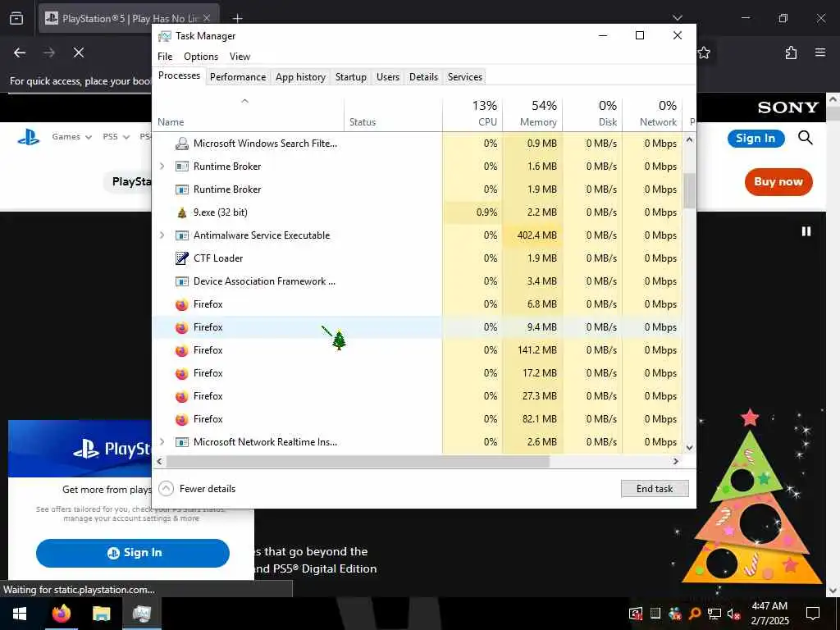
Task: Click the large blue Sign In button
Action: [x=133, y=553]
